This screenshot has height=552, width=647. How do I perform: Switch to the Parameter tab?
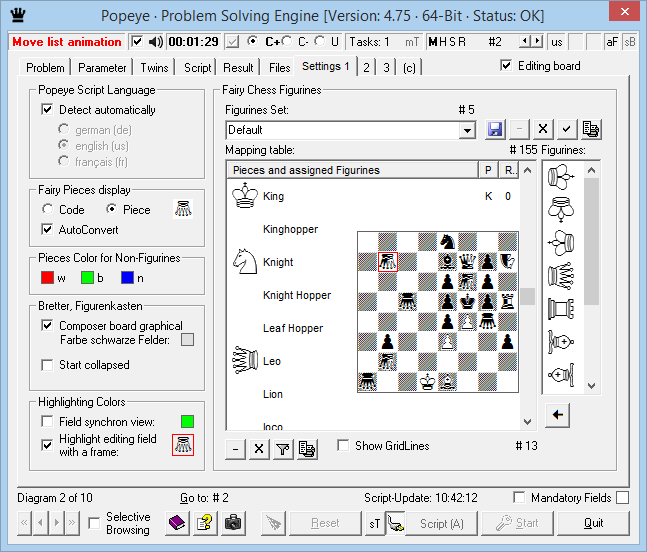pos(102,68)
